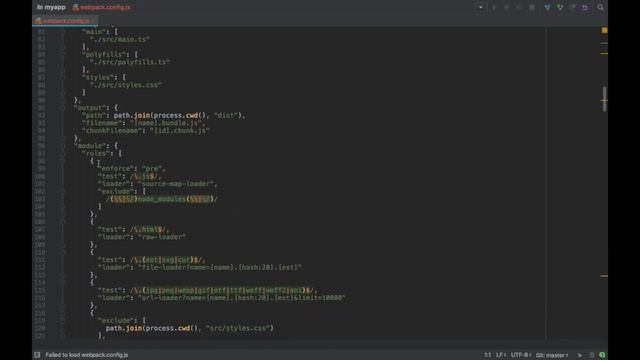Click the "enforce": "pre" line
640x360 pixels.
tap(131, 169)
